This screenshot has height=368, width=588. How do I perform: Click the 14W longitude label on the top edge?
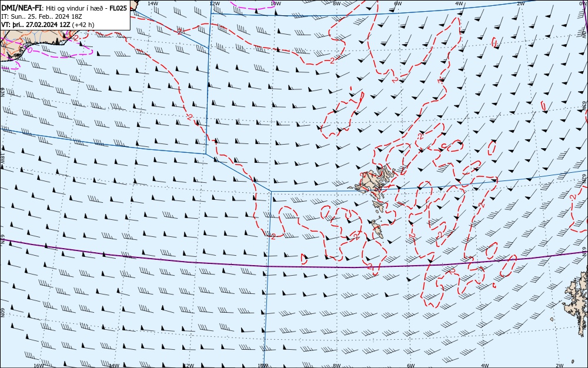click(x=153, y=3)
